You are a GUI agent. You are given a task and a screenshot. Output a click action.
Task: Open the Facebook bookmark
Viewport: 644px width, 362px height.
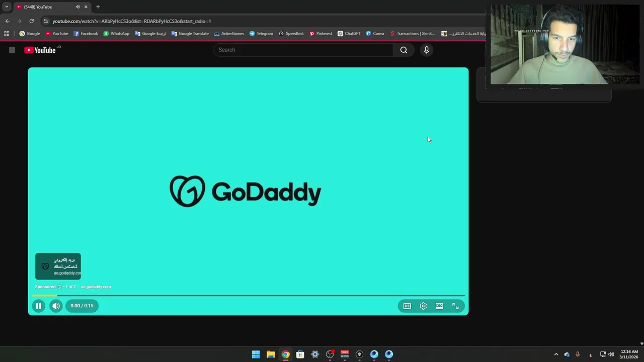click(86, 34)
